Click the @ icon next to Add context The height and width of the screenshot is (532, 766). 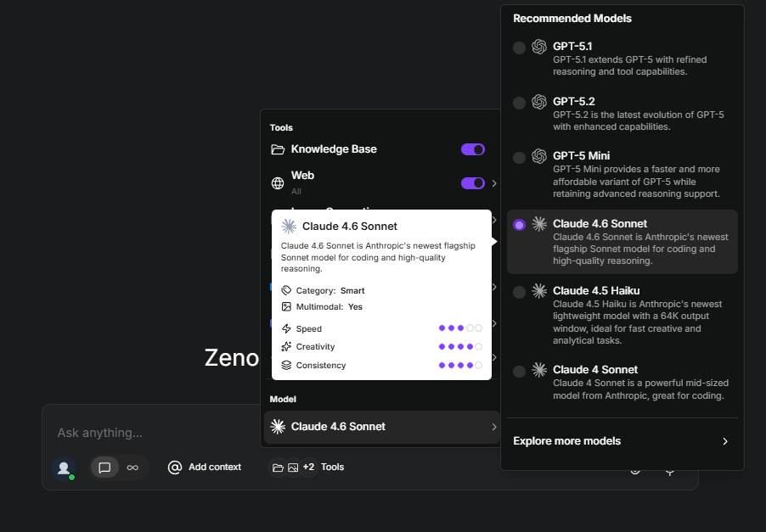(175, 468)
